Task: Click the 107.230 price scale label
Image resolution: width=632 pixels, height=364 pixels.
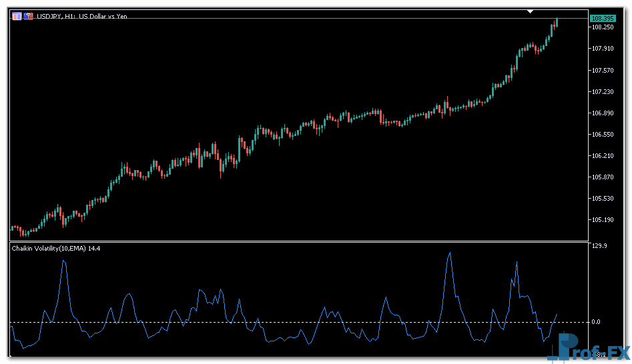Action: tap(603, 92)
